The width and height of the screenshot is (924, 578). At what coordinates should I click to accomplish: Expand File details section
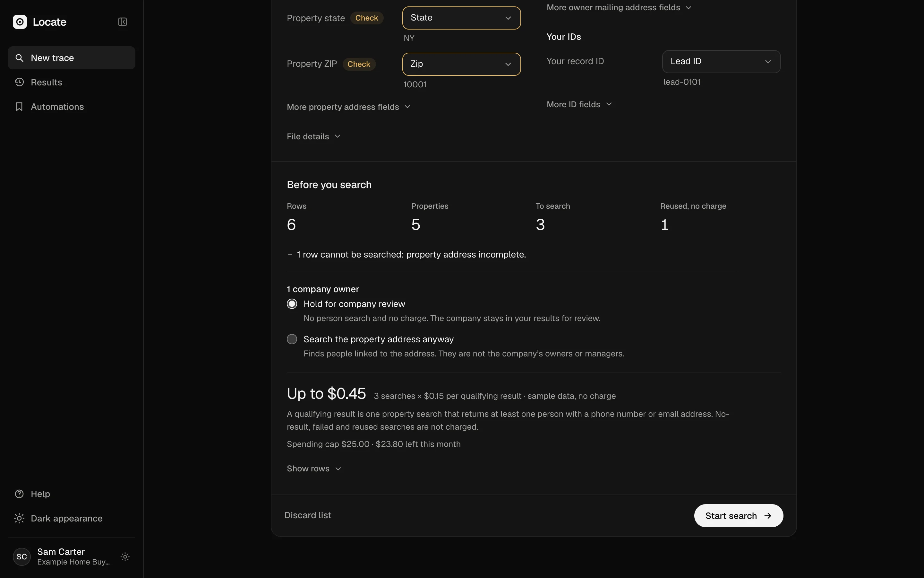(313, 136)
